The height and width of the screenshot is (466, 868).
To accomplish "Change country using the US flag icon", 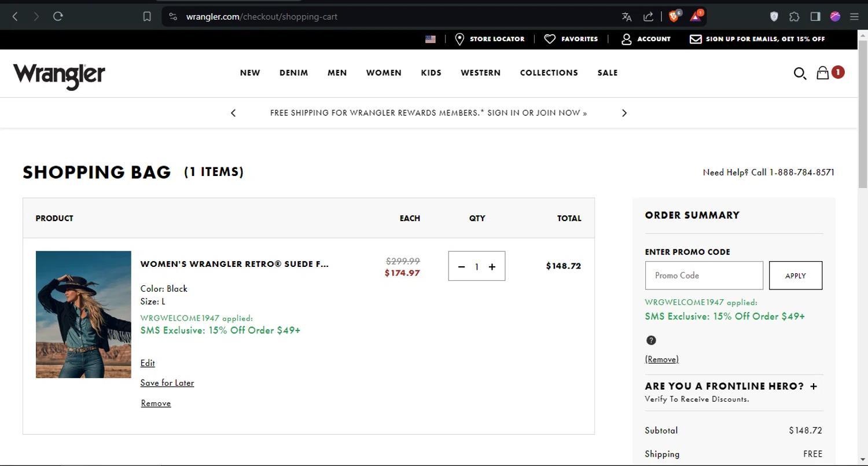I will pyautogui.click(x=431, y=39).
